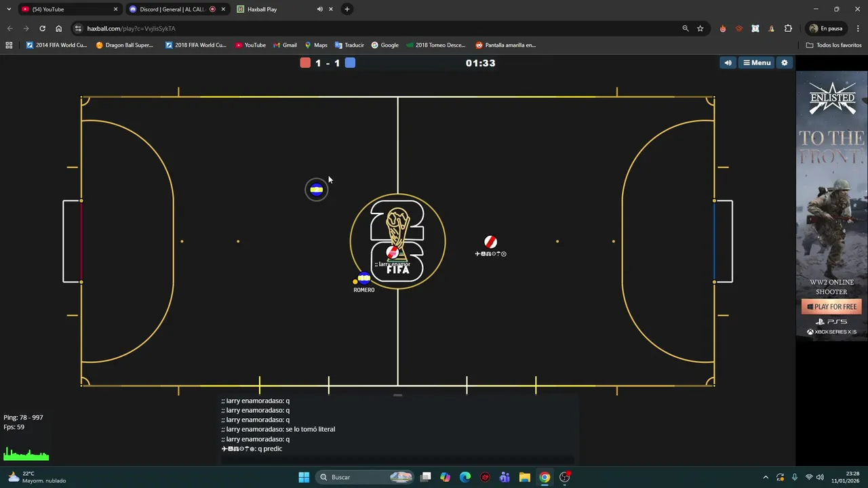Open the Gmail bookmark
Screen dimensions: 868x488
285,45
